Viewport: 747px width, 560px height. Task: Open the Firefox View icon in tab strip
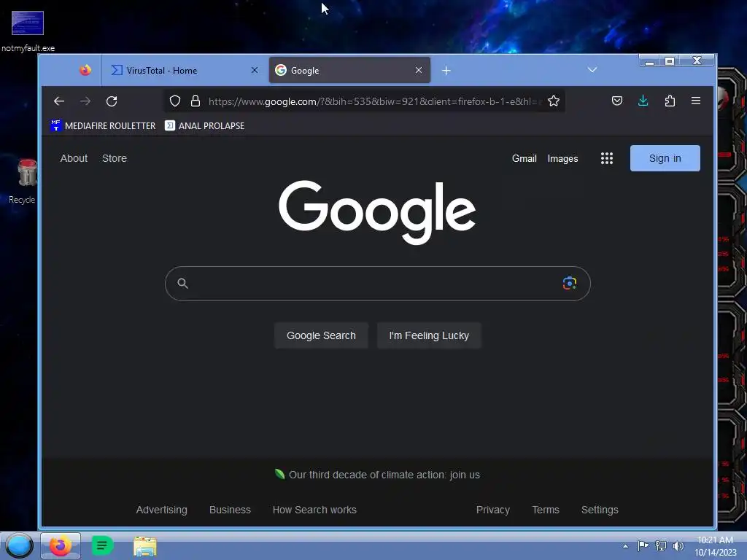(85, 71)
